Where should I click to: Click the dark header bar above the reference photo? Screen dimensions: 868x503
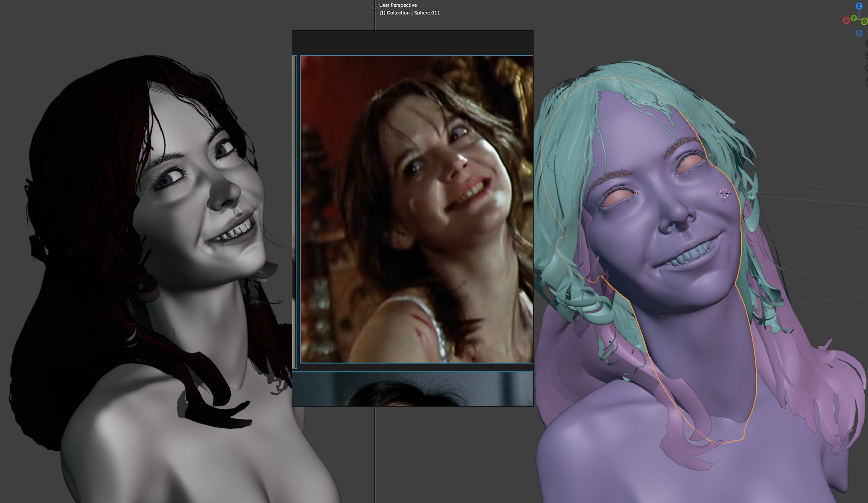[x=412, y=43]
